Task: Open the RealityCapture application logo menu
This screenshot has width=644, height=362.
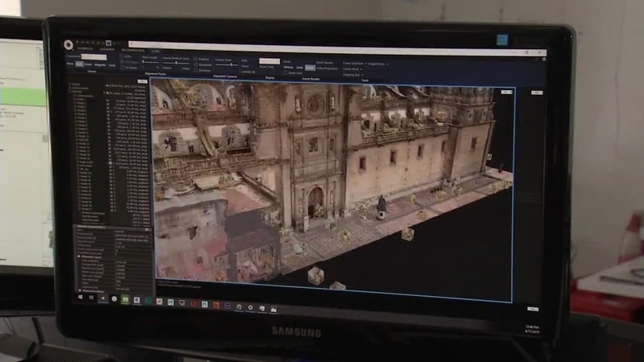Action: (x=68, y=44)
